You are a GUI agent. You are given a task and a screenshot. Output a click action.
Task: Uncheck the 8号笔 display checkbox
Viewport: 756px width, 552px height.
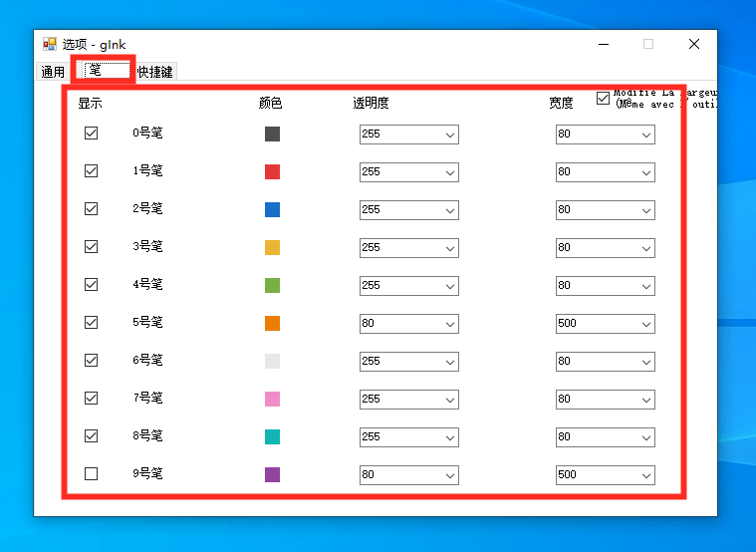(x=91, y=436)
